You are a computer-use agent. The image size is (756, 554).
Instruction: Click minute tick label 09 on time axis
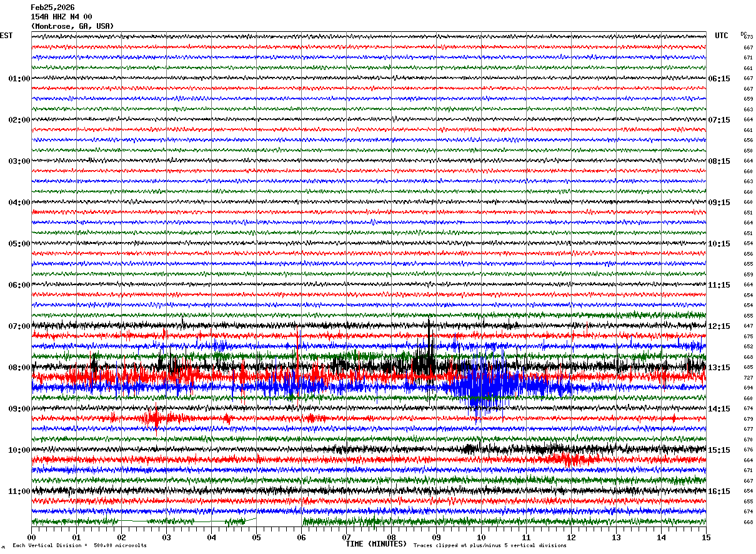pyautogui.click(x=436, y=537)
